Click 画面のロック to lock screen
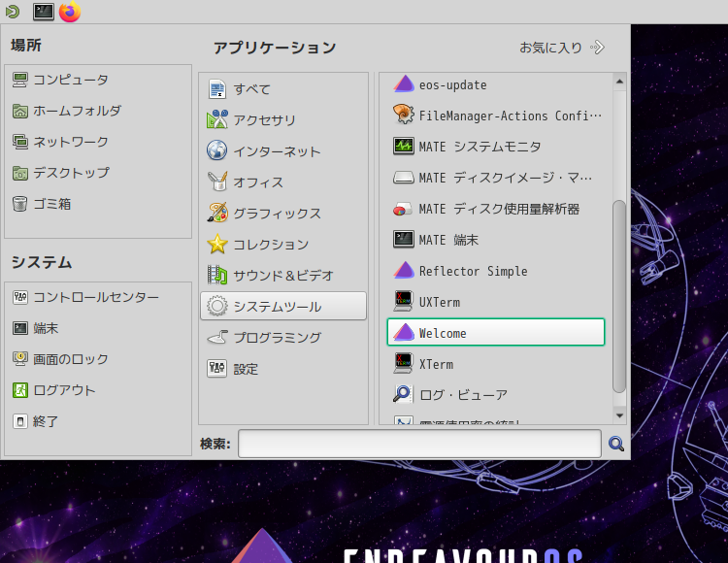Image resolution: width=728 pixels, height=563 pixels. click(x=98, y=359)
